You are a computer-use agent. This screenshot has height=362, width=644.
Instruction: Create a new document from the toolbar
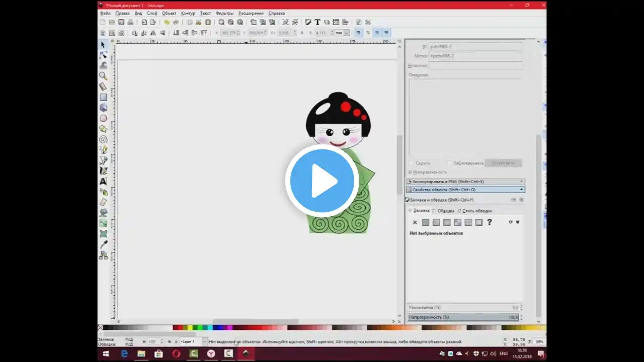(x=103, y=22)
